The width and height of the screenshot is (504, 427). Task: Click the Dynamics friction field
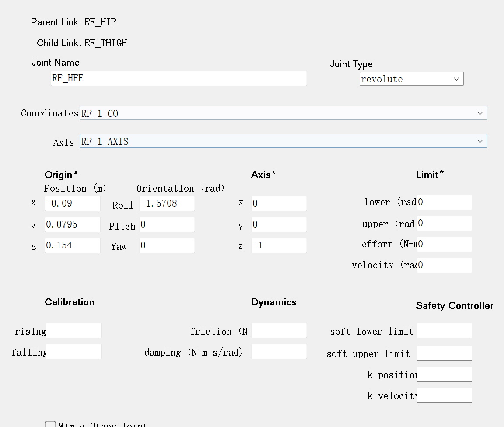(279, 331)
